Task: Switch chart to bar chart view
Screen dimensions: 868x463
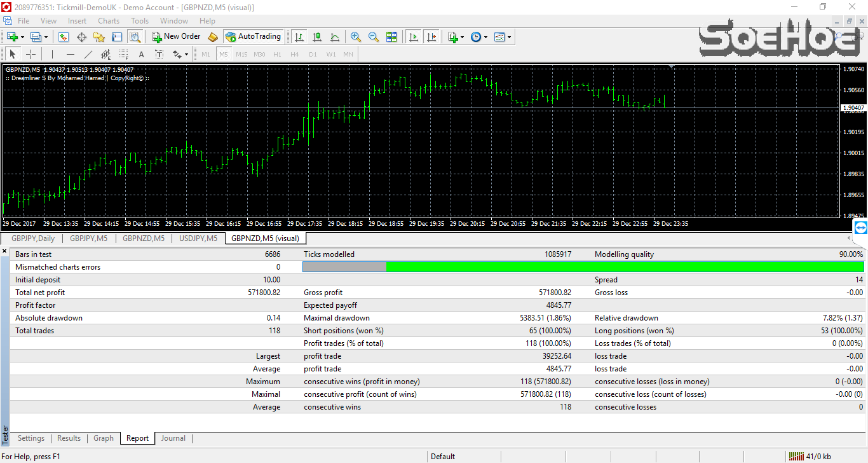Action: click(299, 37)
